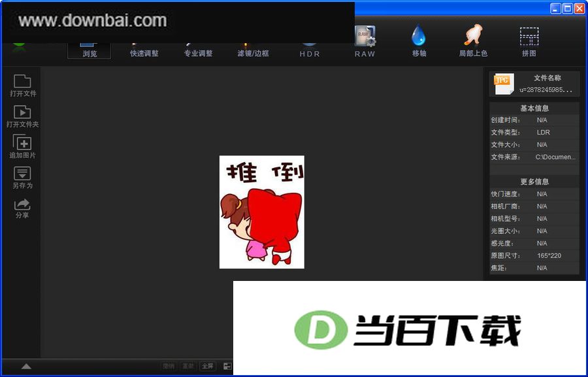This screenshot has height=377, width=588.
Task: Click the N/A value beside 感光度
Action: pos(542,244)
